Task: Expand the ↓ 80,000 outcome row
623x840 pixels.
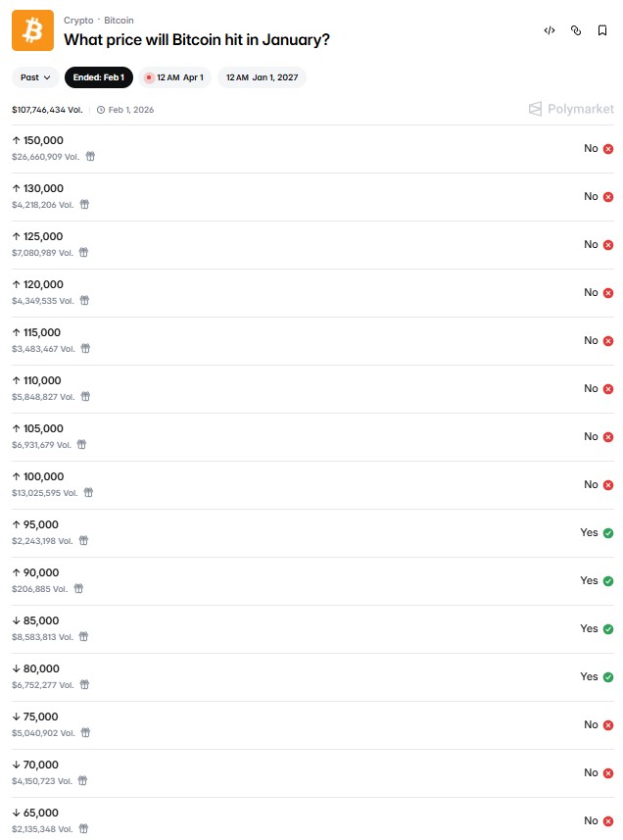Action: click(294, 676)
